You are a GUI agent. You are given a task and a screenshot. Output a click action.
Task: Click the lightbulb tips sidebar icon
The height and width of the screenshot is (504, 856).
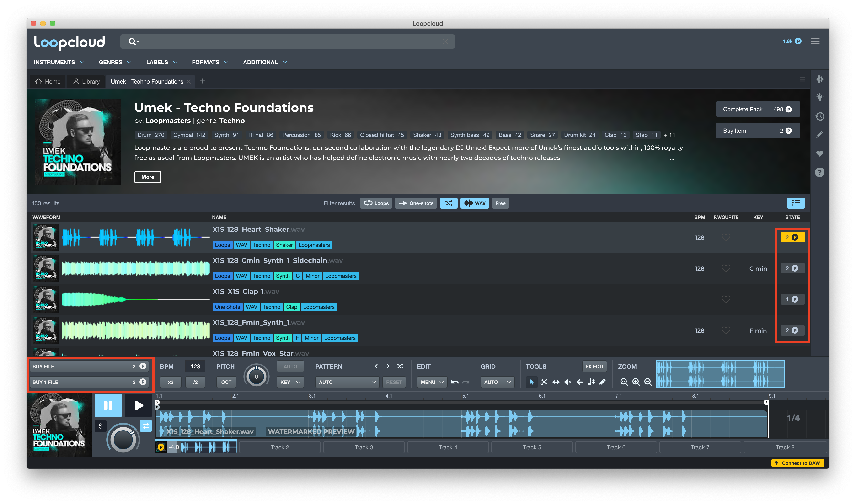(x=819, y=98)
